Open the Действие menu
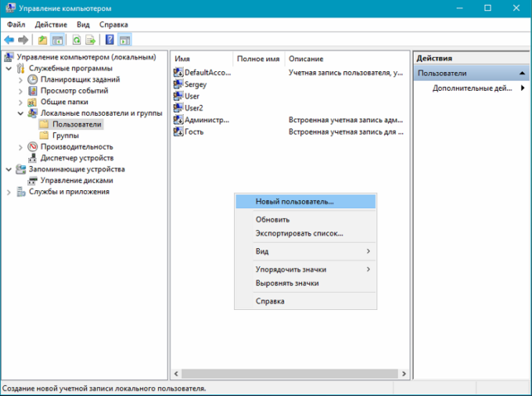Screen dimensions: 532x396 coord(51,25)
